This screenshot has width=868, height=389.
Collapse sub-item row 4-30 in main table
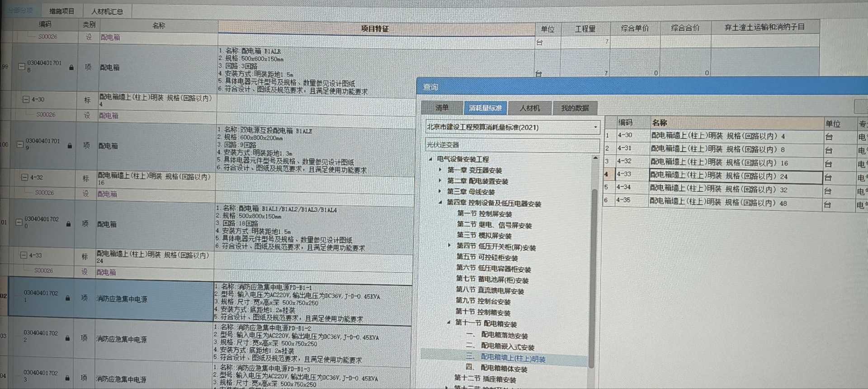click(26, 99)
